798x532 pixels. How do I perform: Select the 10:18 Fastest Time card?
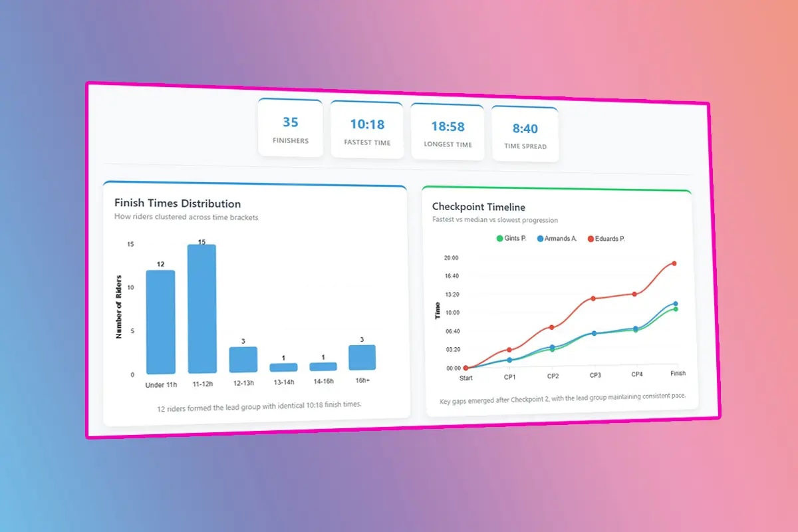tap(367, 130)
